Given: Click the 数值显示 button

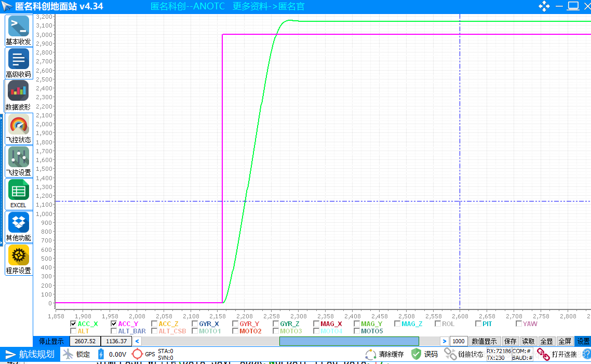Looking at the screenshot, I should point(485,341).
